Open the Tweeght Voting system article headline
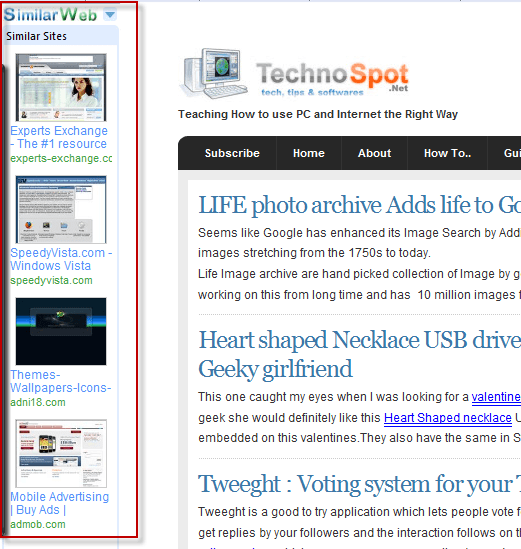The image size is (521, 549). pos(360,484)
